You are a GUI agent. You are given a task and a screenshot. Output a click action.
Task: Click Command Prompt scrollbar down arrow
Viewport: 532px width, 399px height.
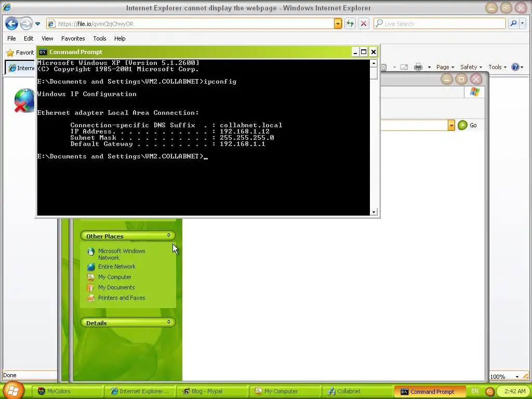tap(374, 212)
